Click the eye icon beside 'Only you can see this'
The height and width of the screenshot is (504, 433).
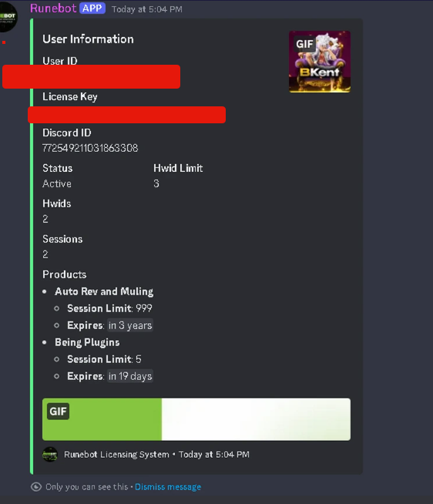pos(36,487)
